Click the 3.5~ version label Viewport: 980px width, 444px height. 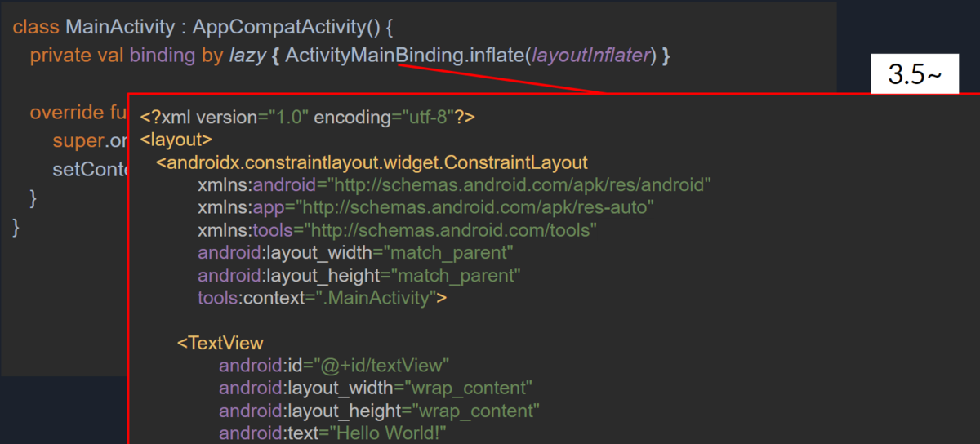click(915, 74)
